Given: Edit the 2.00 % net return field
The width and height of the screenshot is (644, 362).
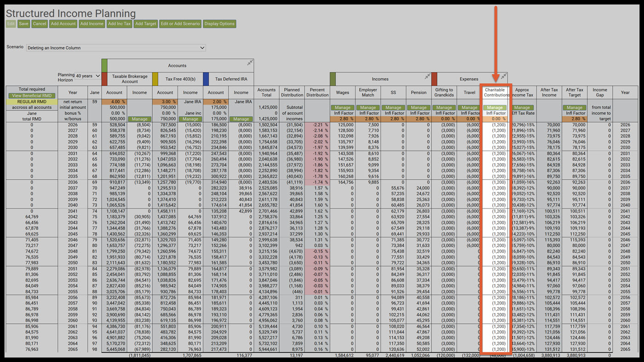Looking at the screenshot, I should (216, 102).
